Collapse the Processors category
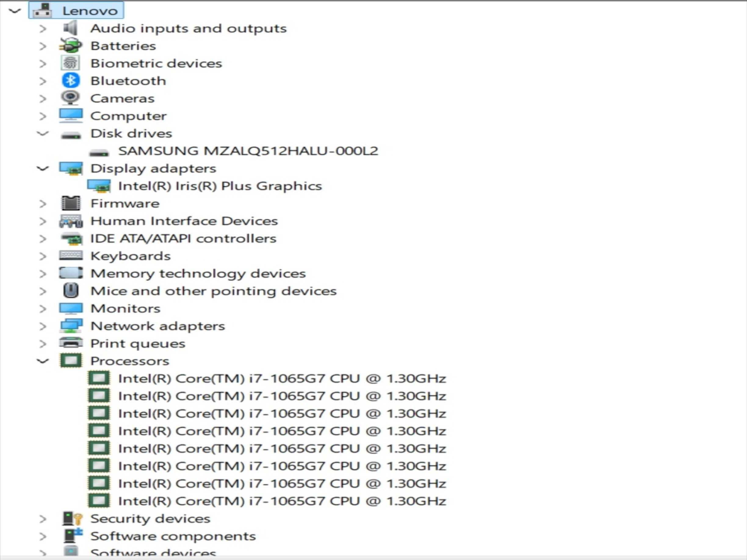This screenshot has height=560, width=747. (x=42, y=361)
